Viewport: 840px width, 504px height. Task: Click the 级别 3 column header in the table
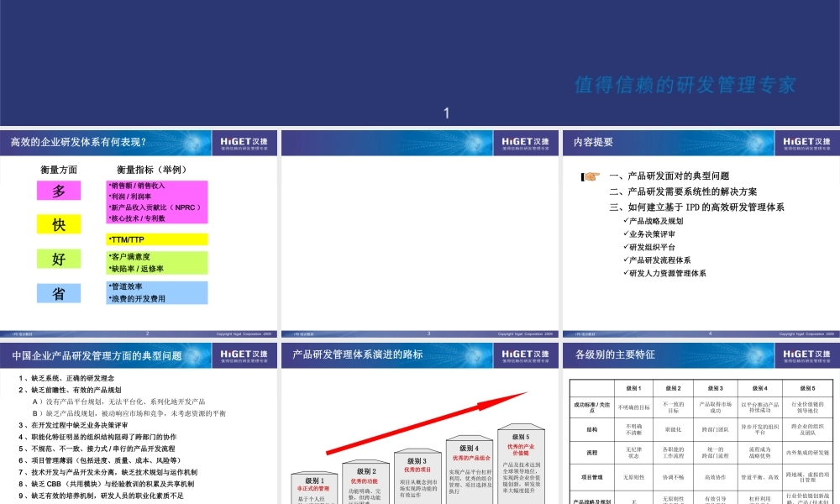(x=715, y=388)
